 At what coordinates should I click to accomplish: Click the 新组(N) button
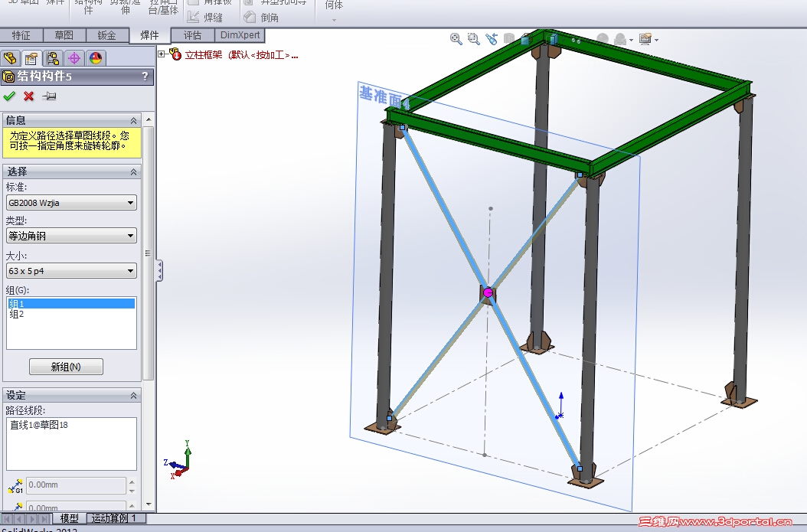tap(66, 367)
